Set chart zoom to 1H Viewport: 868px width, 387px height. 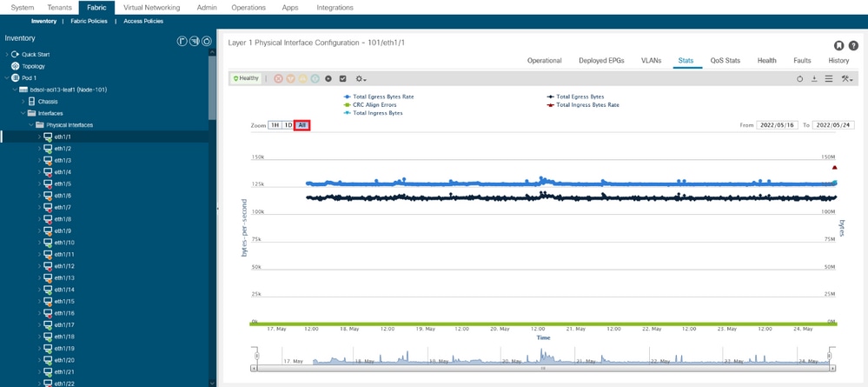pos(274,125)
